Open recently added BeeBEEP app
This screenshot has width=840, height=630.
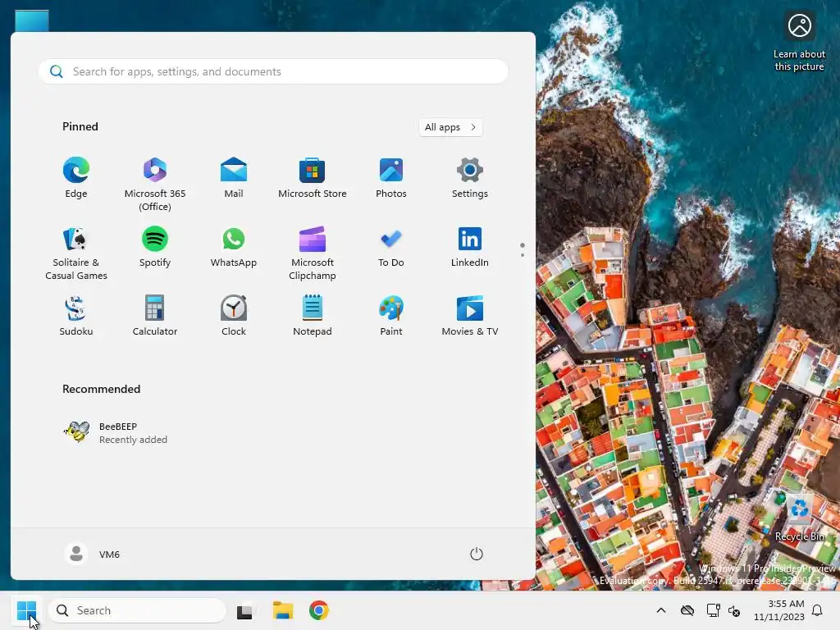pyautogui.click(x=115, y=432)
